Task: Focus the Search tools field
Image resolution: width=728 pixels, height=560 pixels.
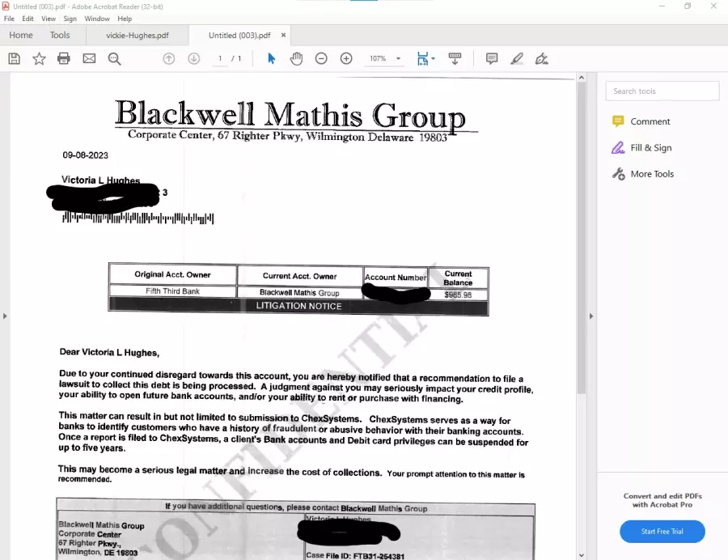Action: pyautogui.click(x=662, y=91)
